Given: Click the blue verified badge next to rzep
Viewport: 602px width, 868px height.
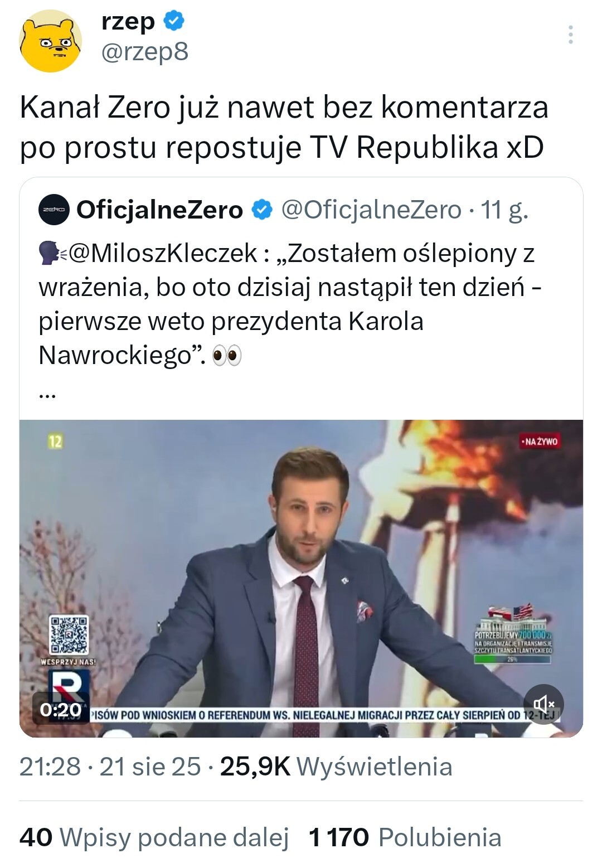Looking at the screenshot, I should point(174,21).
